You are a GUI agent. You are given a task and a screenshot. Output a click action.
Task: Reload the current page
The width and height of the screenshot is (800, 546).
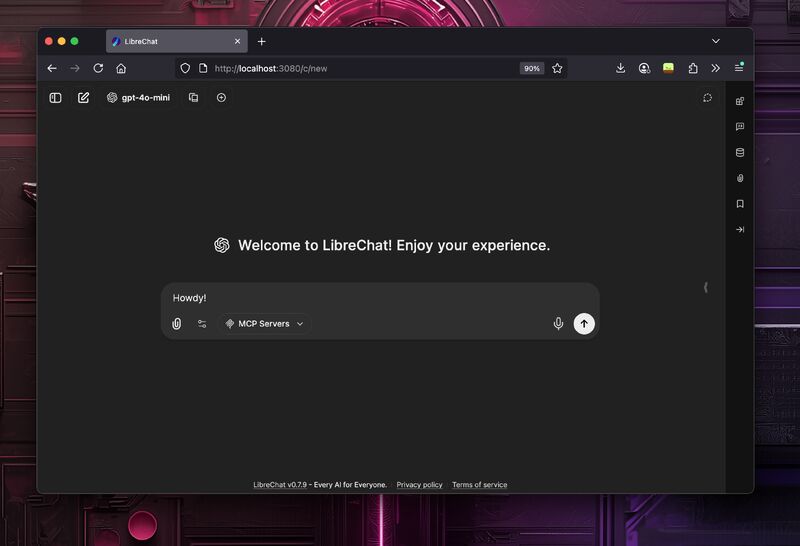click(x=98, y=68)
